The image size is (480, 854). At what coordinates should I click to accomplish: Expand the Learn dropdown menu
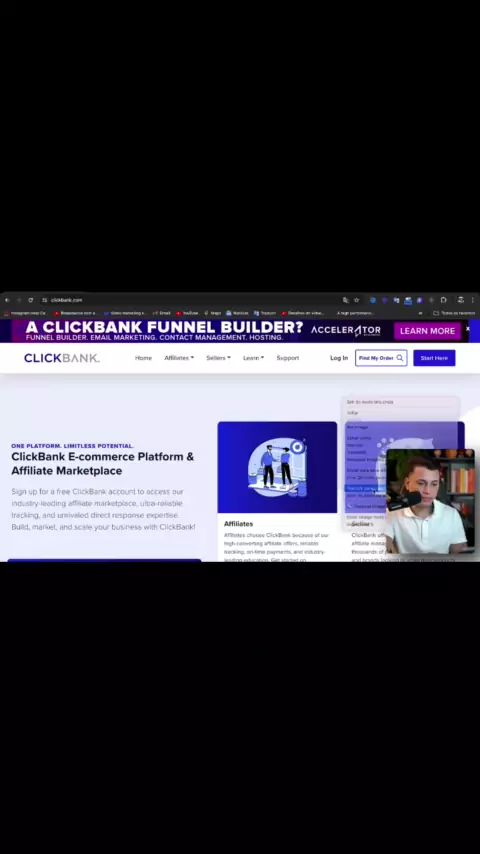point(253,358)
